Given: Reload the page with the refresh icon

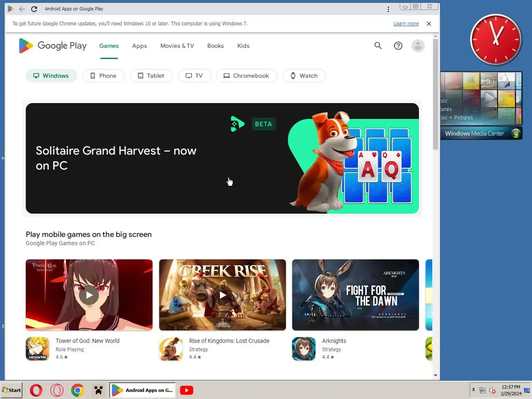Looking at the screenshot, I should 34,9.
